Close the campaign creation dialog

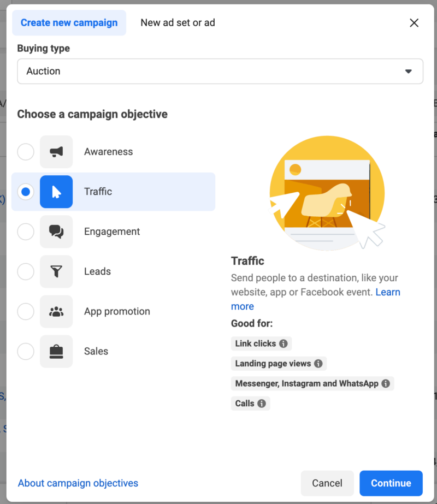[x=414, y=23]
